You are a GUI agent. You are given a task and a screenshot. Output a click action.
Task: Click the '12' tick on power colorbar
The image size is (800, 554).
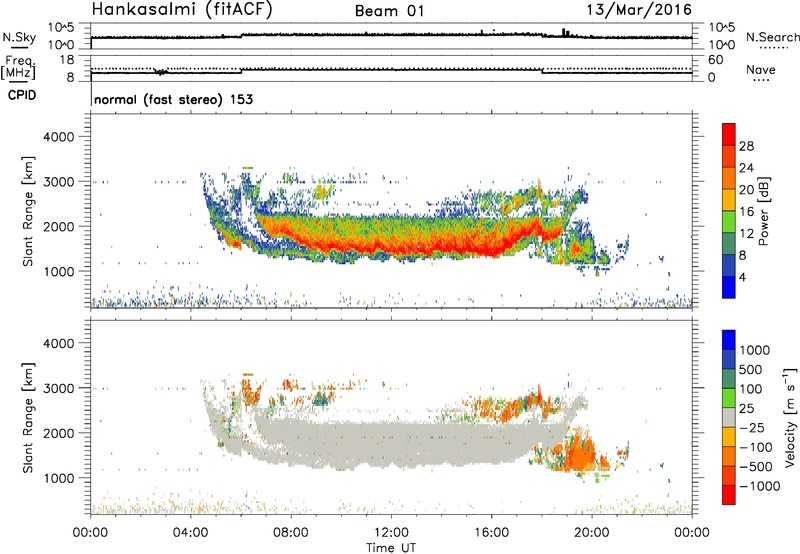746,234
